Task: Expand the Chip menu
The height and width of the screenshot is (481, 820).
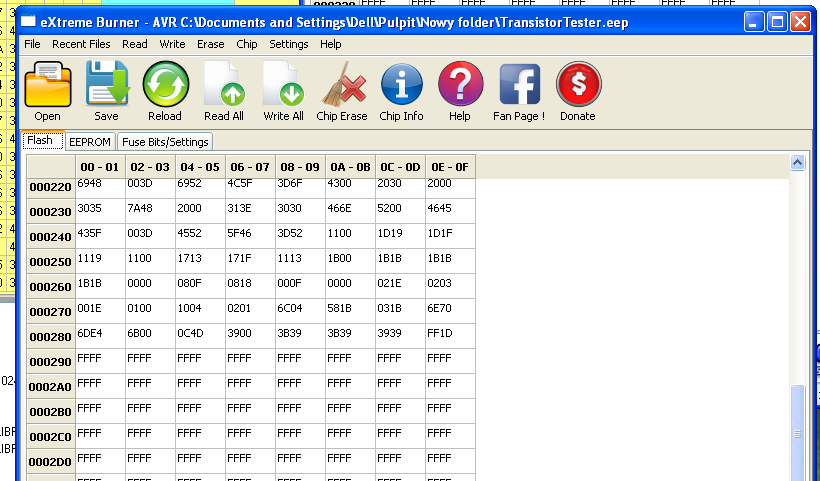Action: coord(246,44)
